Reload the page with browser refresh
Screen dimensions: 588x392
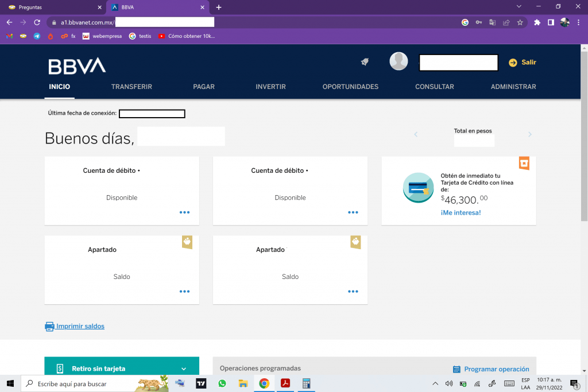pyautogui.click(x=37, y=22)
